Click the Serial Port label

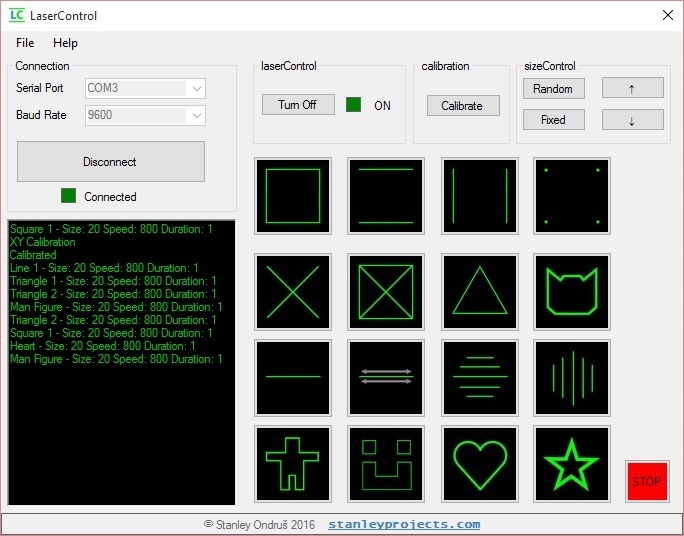tap(40, 88)
